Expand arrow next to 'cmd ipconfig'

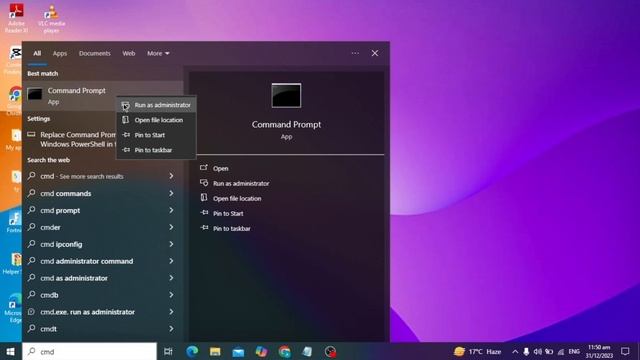coord(171,244)
